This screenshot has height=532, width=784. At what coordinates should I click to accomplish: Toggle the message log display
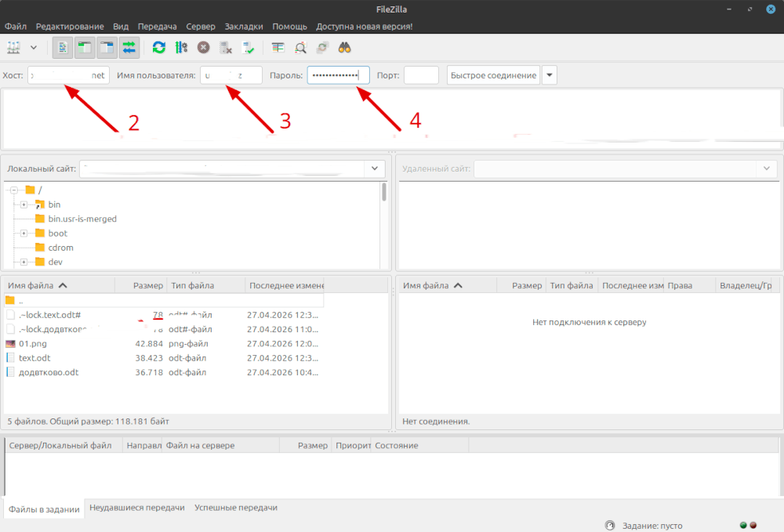(x=63, y=48)
